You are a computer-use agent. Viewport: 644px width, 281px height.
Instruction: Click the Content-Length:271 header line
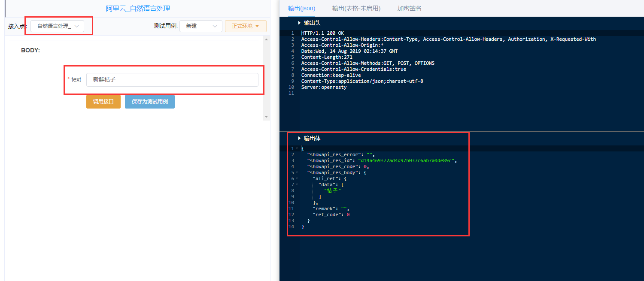tap(327, 57)
